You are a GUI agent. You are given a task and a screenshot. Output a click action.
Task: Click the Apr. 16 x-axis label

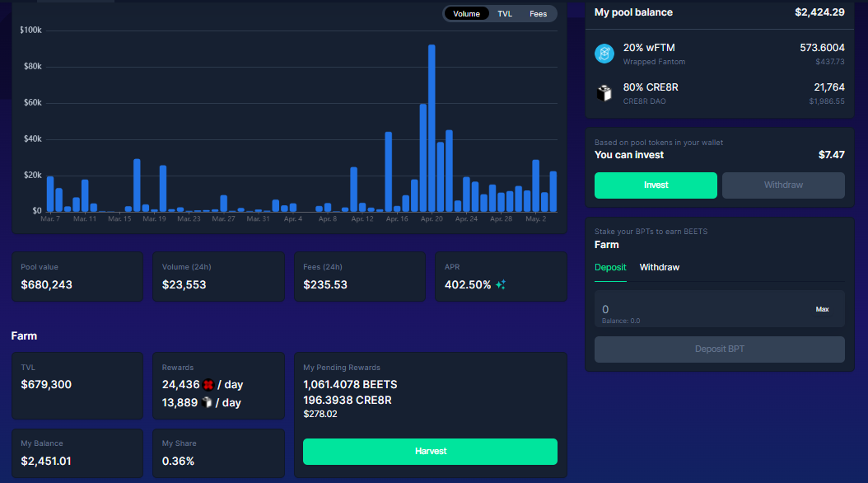point(397,218)
